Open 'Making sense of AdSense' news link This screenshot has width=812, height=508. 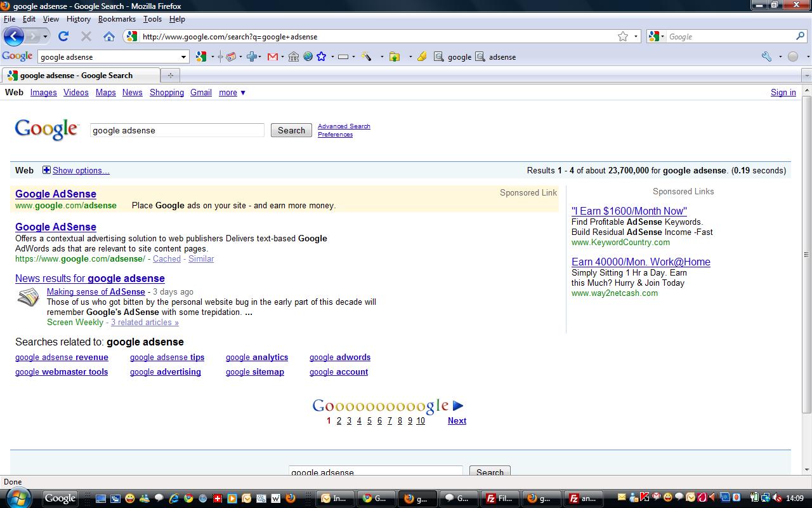coord(96,292)
